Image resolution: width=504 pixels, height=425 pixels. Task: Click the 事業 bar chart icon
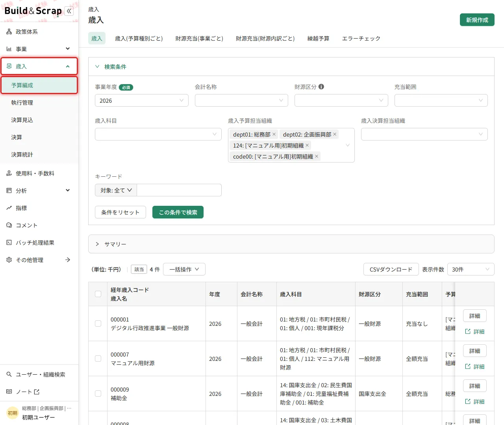[x=9, y=49]
